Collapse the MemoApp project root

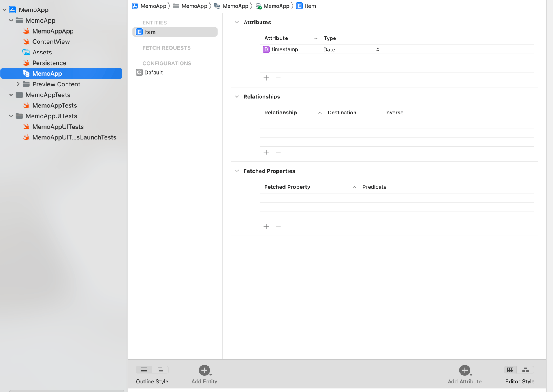click(4, 10)
